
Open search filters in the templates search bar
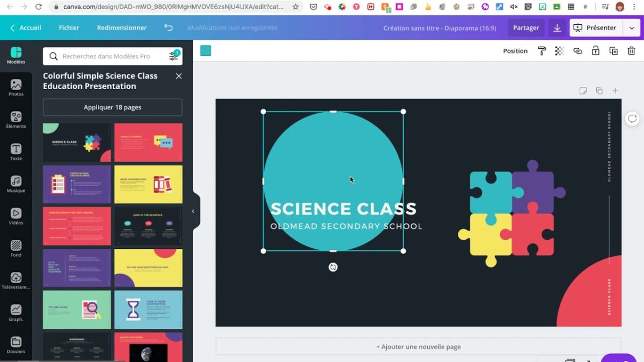tap(173, 55)
